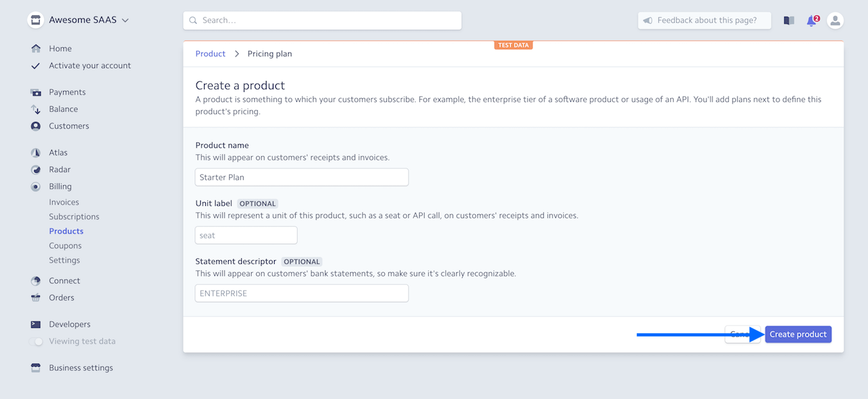Click the Developers terminal icon
The width and height of the screenshot is (868, 399).
36,325
